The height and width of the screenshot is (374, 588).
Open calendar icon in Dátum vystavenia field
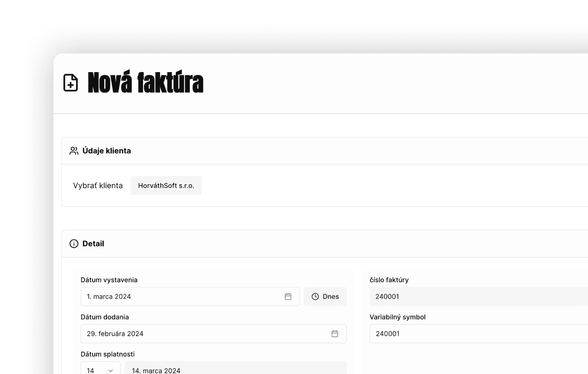pos(288,297)
